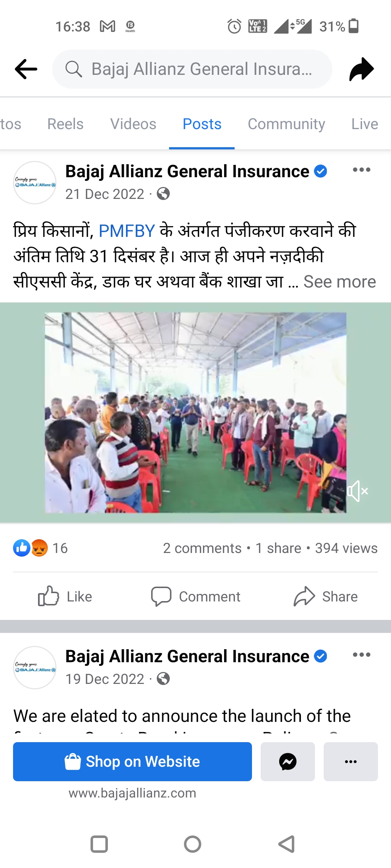Play the farmers gathering video
The width and height of the screenshot is (391, 868).
point(195,413)
